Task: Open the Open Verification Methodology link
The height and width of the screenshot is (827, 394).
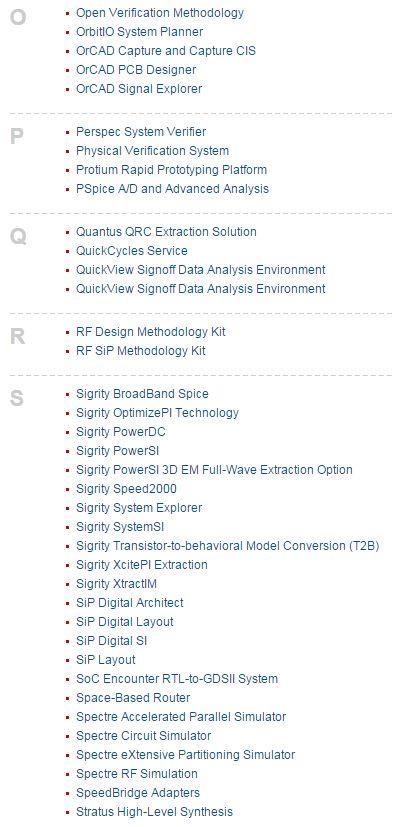Action: (160, 13)
